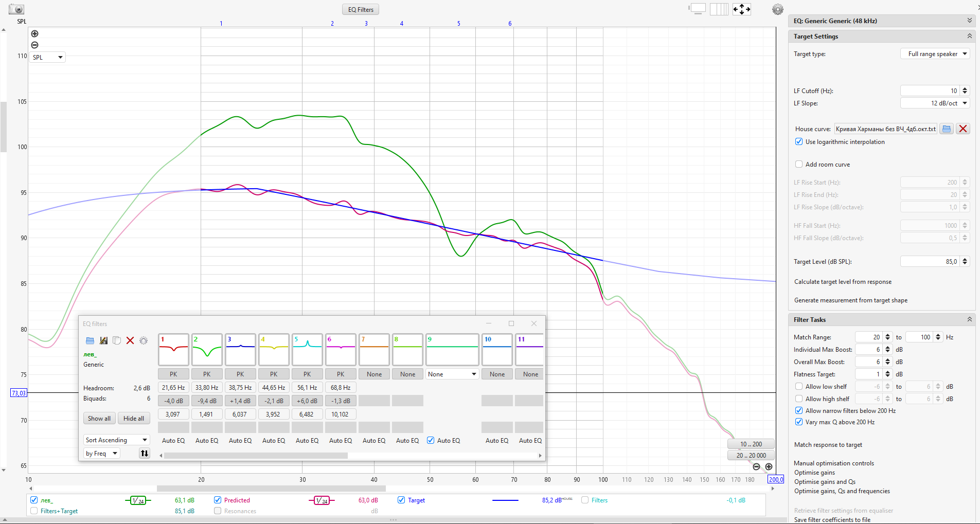Image resolution: width=980 pixels, height=524 pixels.
Task: Disable Use logarithmic interpolation checkbox
Action: click(x=799, y=142)
